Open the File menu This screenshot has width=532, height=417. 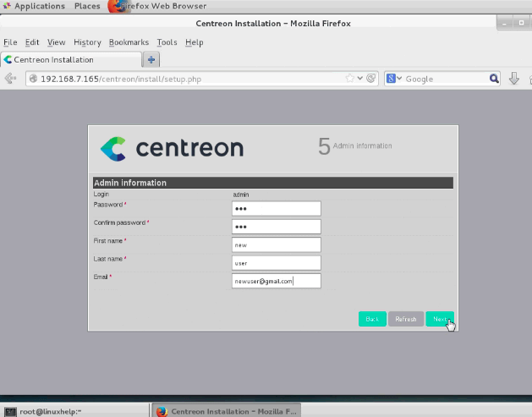coord(10,42)
